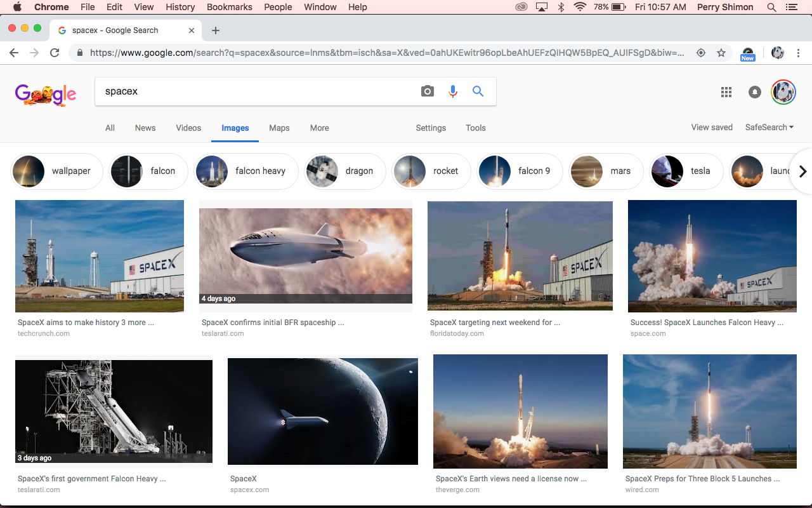Expand the SafeSearch dropdown
812x508 pixels.
point(769,127)
